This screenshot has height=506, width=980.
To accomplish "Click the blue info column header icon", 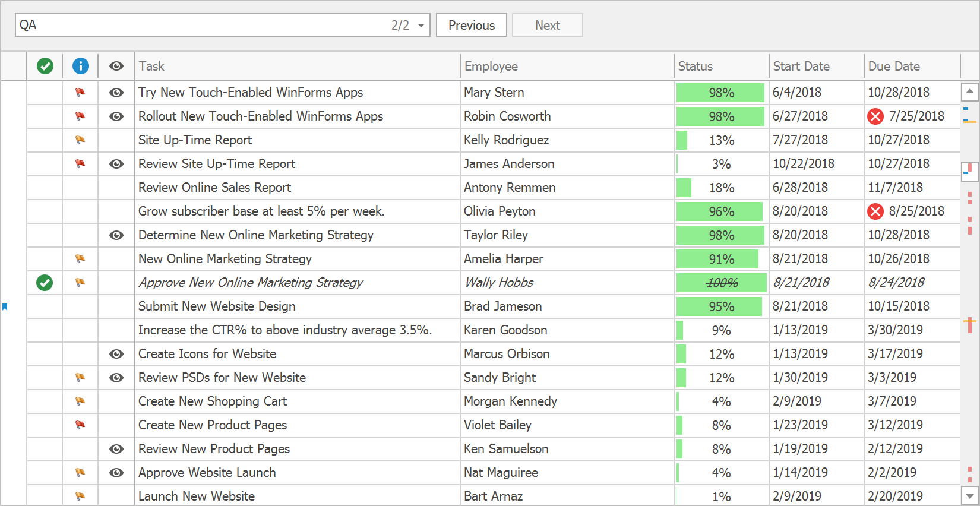I will point(81,66).
